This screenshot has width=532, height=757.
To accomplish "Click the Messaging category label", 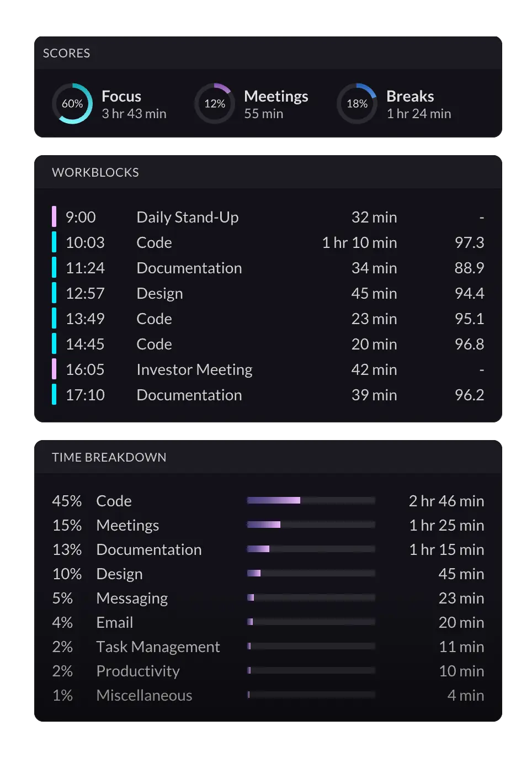I will 132,598.
